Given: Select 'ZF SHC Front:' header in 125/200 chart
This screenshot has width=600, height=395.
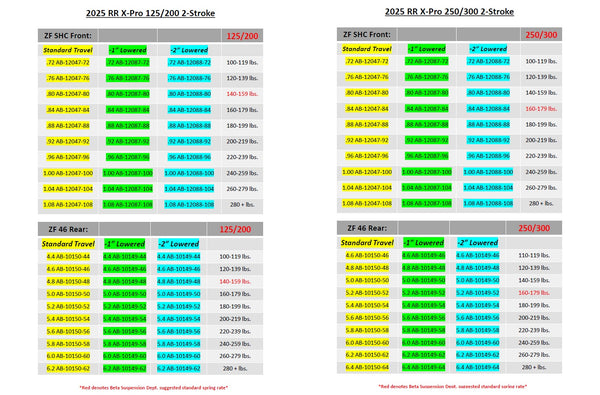Looking at the screenshot, I should click(68, 36).
